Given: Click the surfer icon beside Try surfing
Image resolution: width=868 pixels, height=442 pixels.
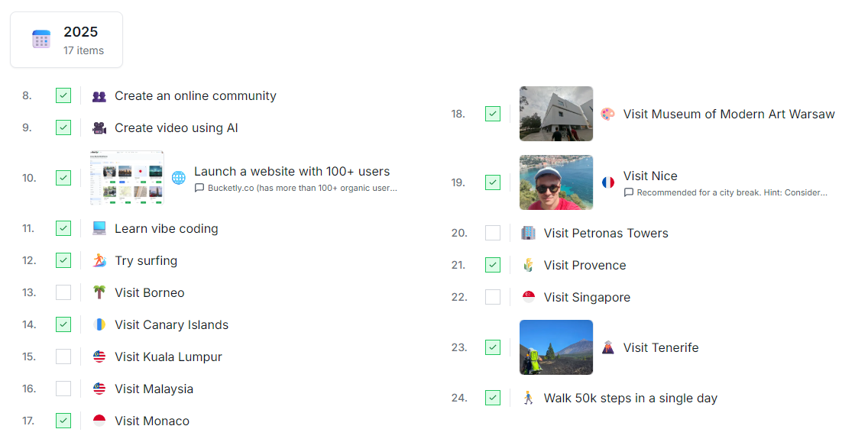Looking at the screenshot, I should pos(99,261).
